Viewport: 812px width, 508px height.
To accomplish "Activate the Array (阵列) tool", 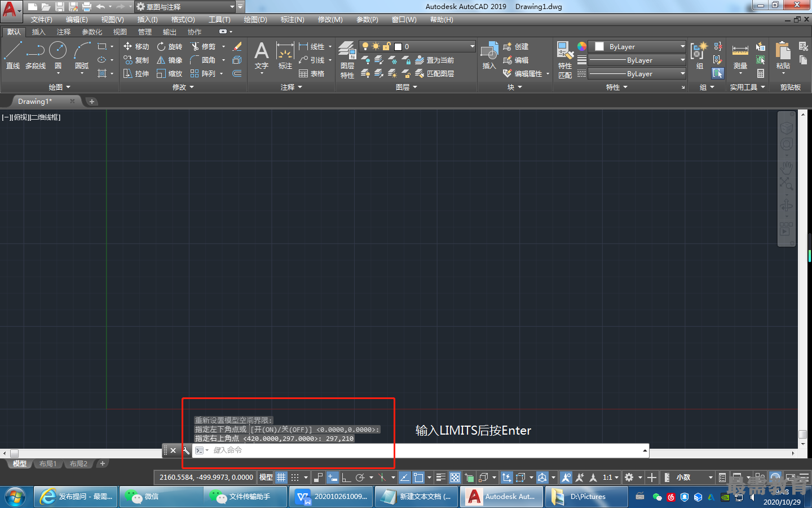I will tap(203, 73).
